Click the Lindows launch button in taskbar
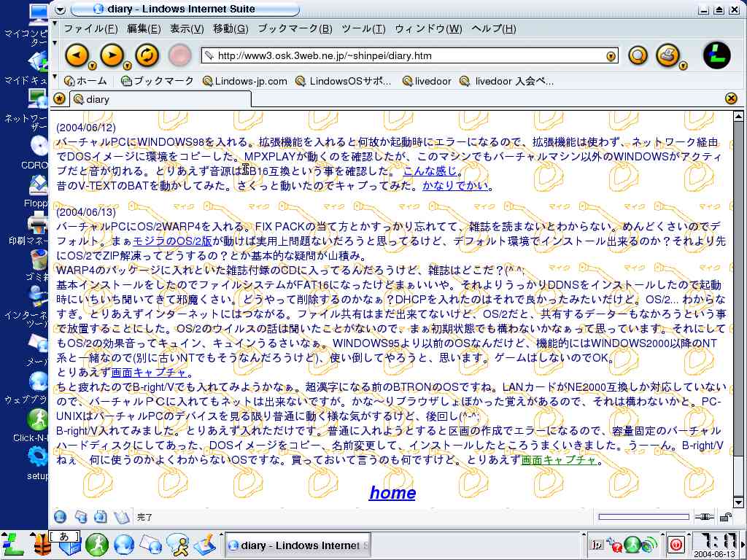The image size is (747, 560). 12,544
